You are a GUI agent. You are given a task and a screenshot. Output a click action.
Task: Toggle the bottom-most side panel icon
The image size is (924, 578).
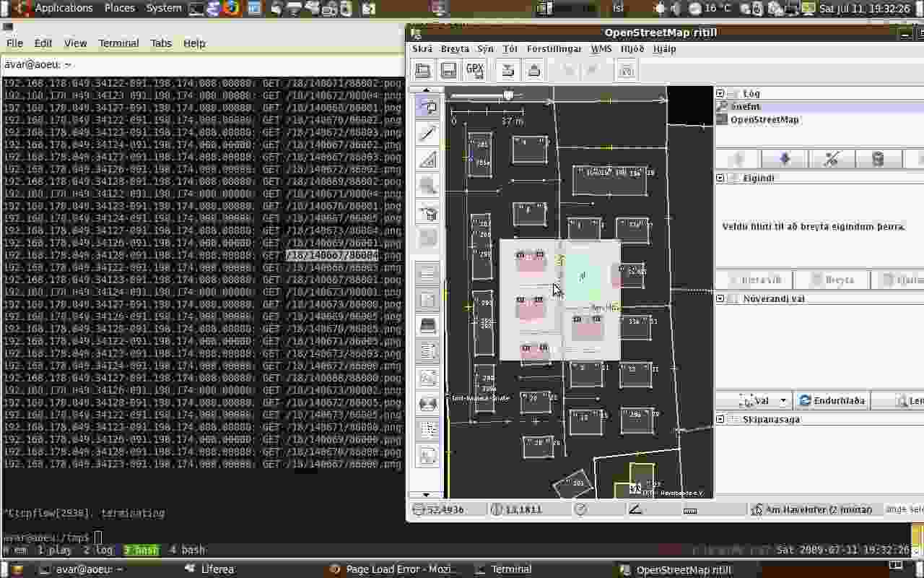pyautogui.click(x=428, y=456)
